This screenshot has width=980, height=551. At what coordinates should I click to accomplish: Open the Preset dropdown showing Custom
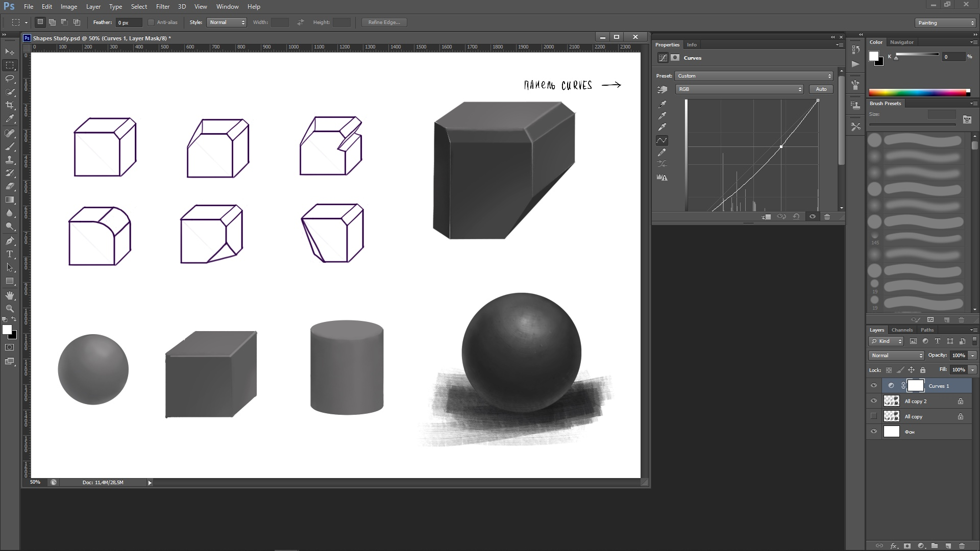pyautogui.click(x=754, y=76)
